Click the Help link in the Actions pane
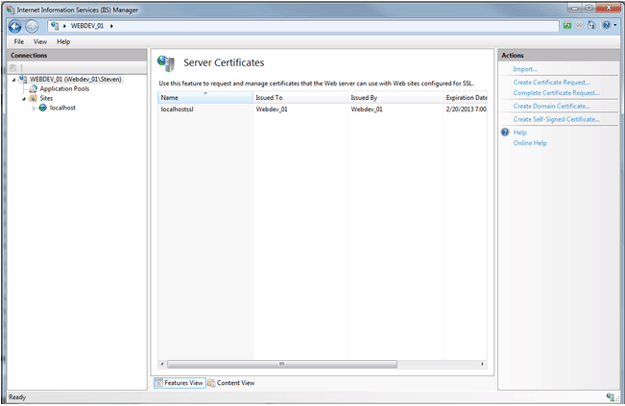Viewport: 625px width, 406px height. click(520, 132)
